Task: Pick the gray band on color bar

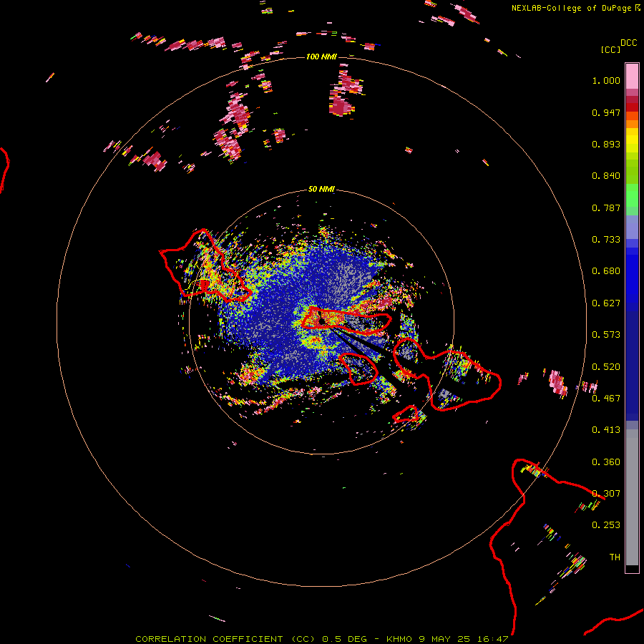Action: pos(632,497)
